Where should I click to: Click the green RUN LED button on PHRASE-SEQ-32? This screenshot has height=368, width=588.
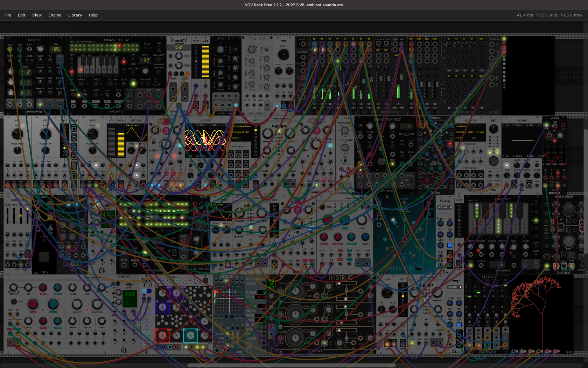click(x=133, y=84)
